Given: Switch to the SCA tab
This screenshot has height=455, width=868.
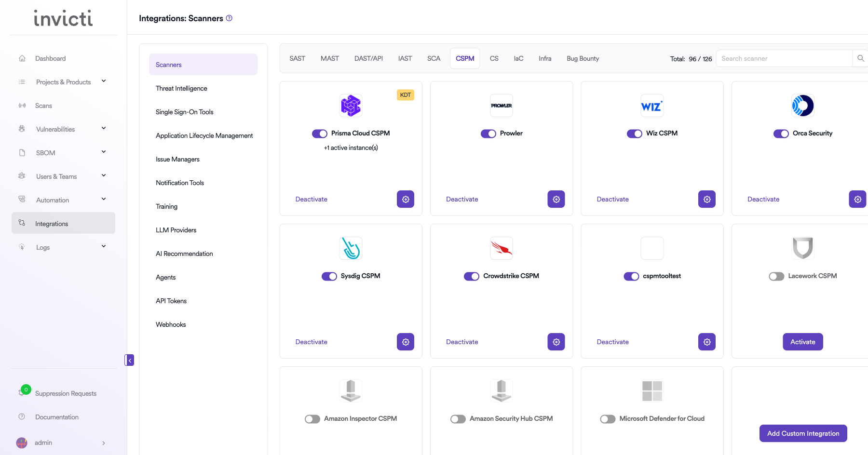Looking at the screenshot, I should [x=434, y=58].
